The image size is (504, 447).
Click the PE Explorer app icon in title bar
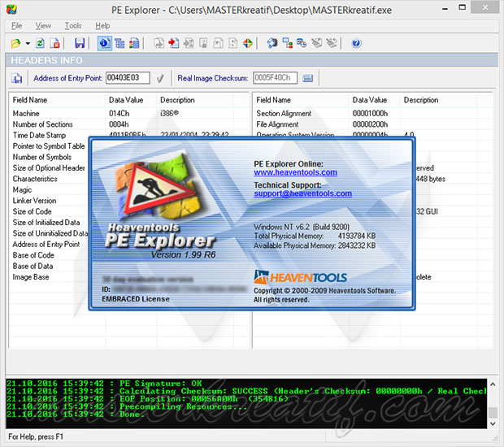(x=12, y=9)
